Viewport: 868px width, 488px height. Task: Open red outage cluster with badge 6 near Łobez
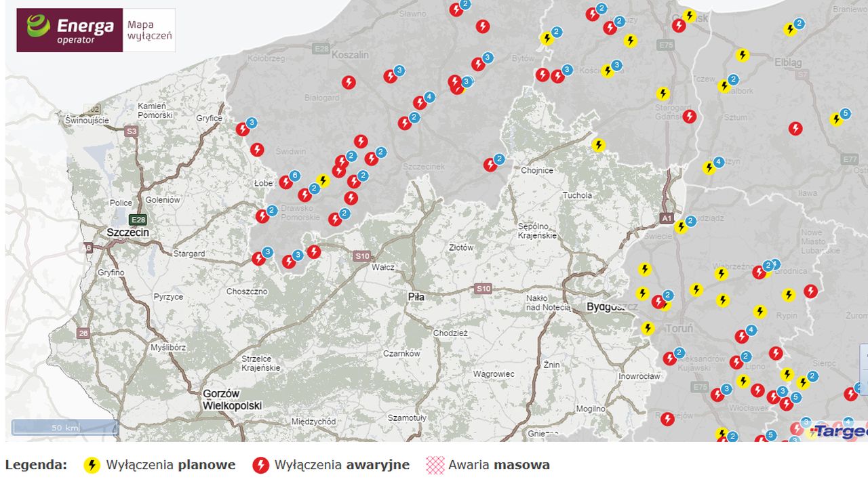[x=285, y=182]
